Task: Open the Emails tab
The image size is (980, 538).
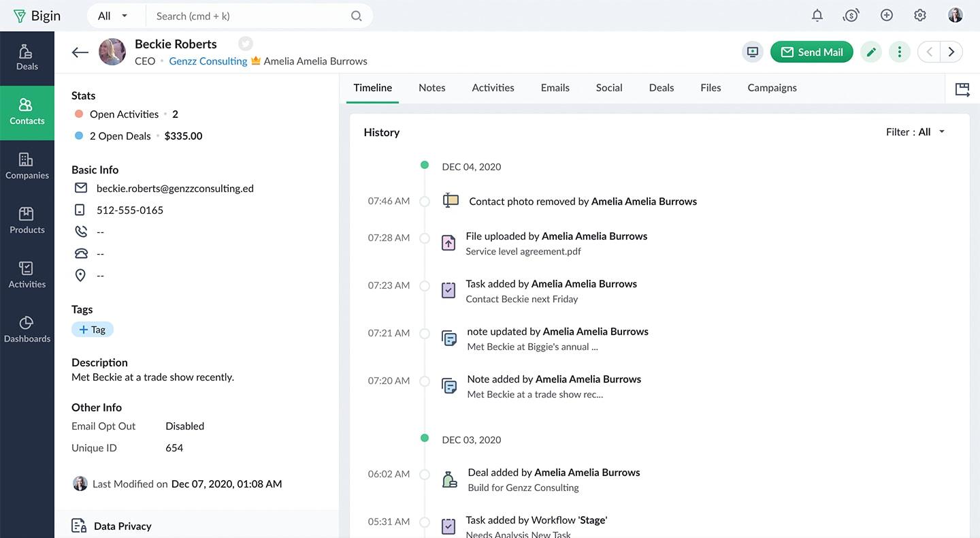Action: tap(555, 88)
